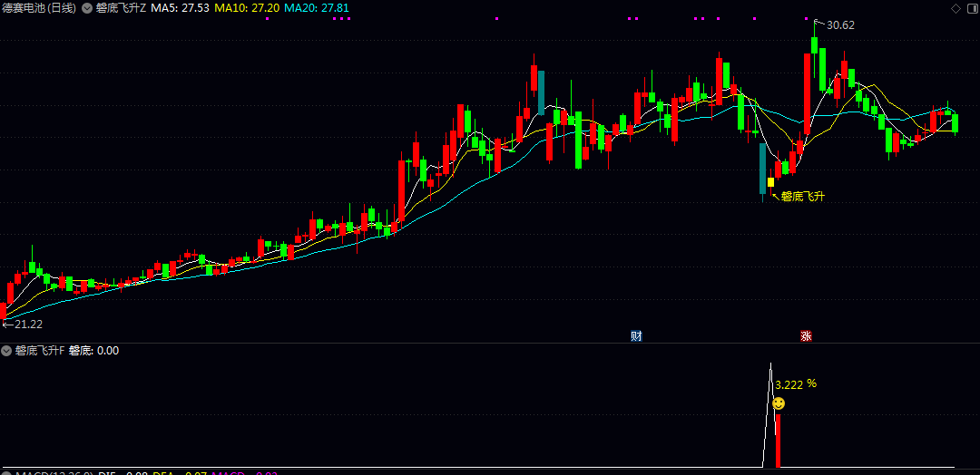Select the yellow signal candlestick above 磐底飞升 label
This screenshot has width=980, height=475.
tap(770, 182)
